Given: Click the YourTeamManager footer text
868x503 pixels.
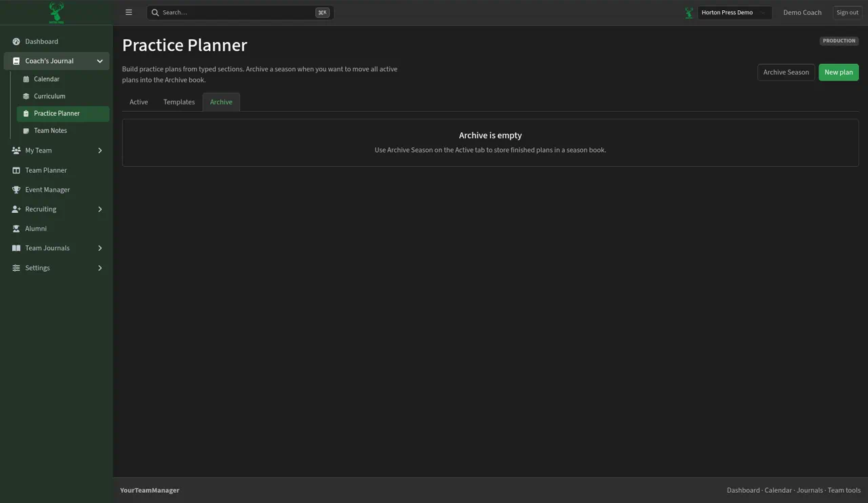Looking at the screenshot, I should 150,490.
